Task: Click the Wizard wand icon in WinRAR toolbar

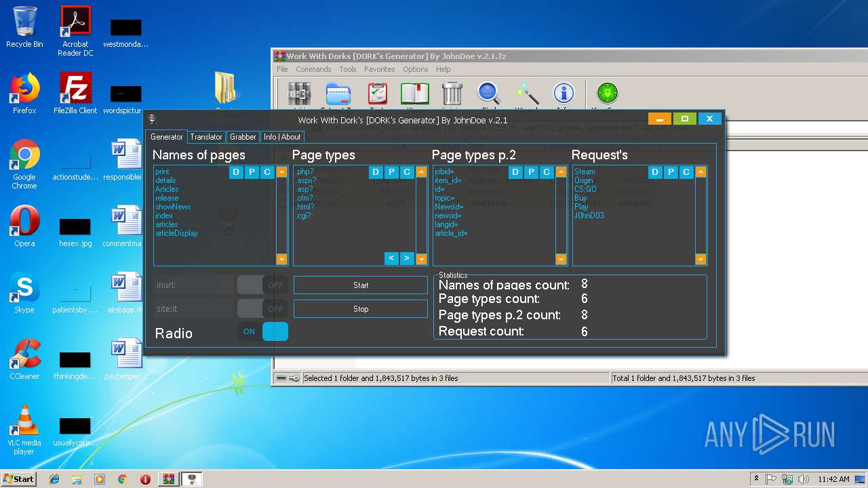Action: 526,94
